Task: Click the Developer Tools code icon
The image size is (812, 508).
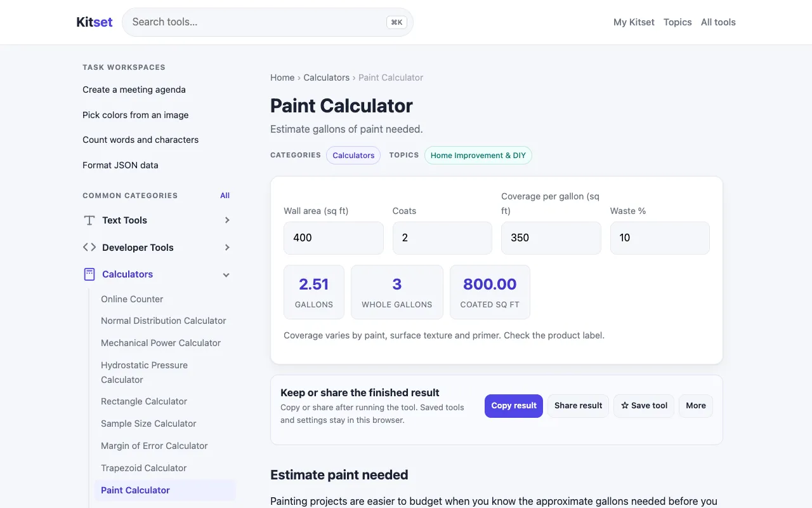Action: point(89,248)
